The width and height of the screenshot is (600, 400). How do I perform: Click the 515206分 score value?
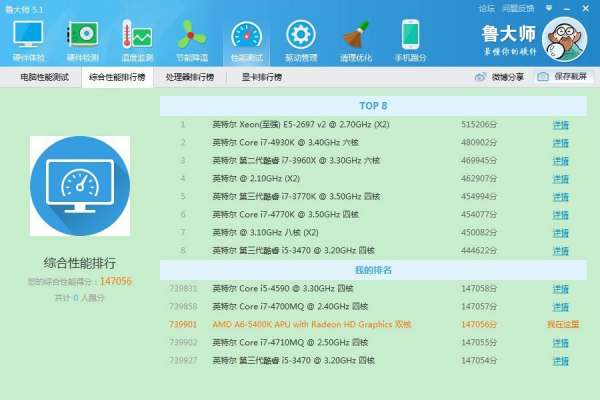tap(479, 124)
